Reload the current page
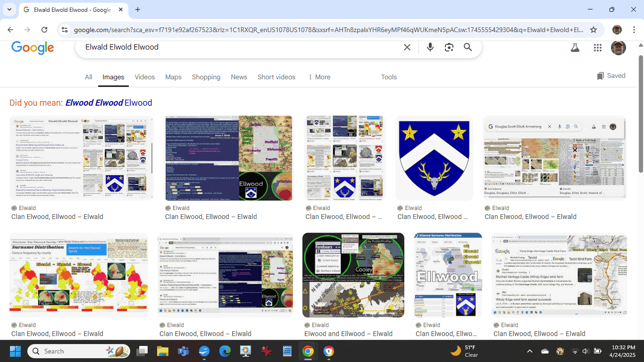This screenshot has width=644, height=362. tap(44, 30)
